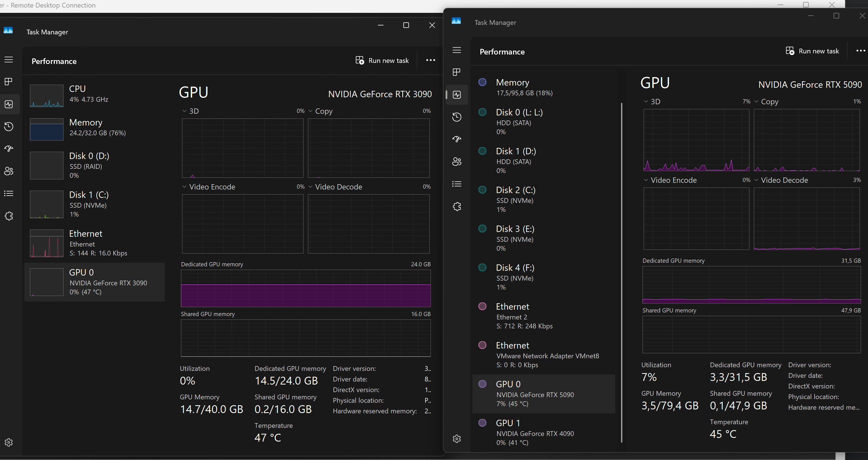The image size is (868, 460).
Task: Open Services puzzle icon in right Task Manager
Action: point(457,207)
